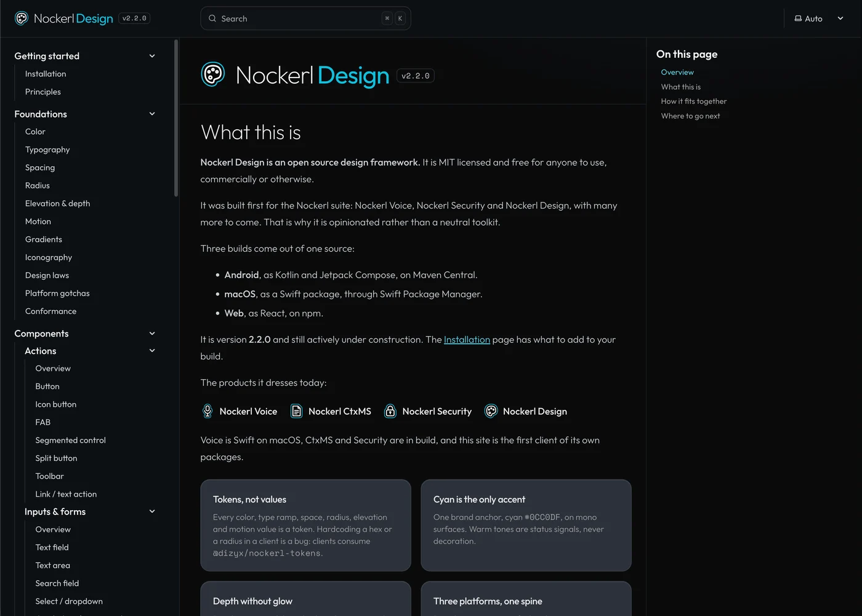This screenshot has width=862, height=616.
Task: Select Design laws in sidebar
Action: (47, 275)
